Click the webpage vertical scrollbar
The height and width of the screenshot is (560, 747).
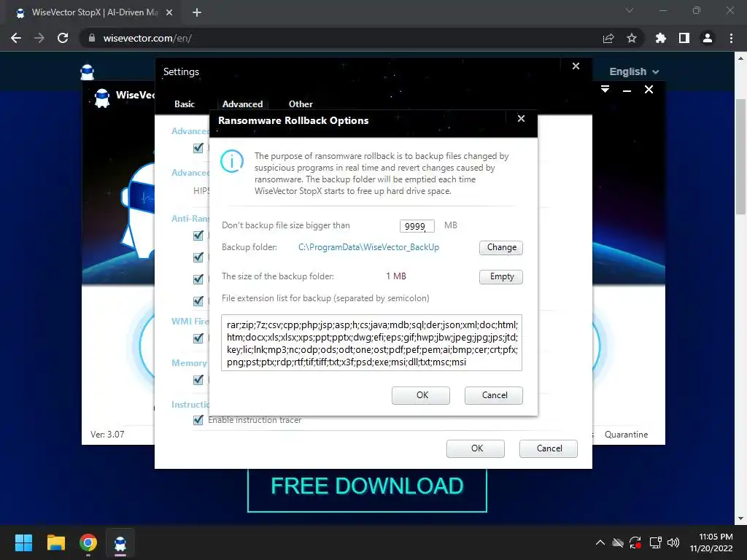click(741, 157)
